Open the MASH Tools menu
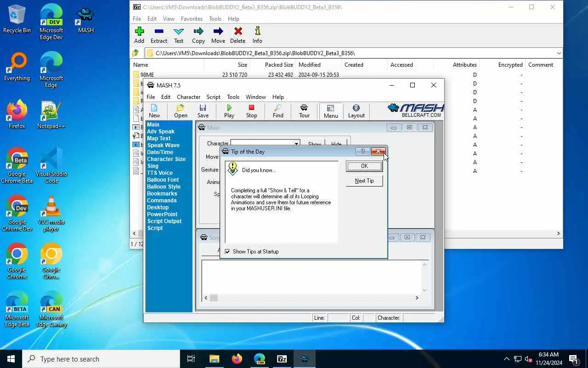 click(233, 97)
